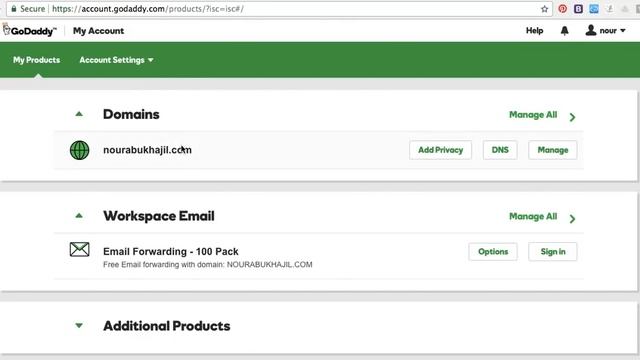Click chevron next to Domains Manage All
The image size is (640, 360).
[x=572, y=117]
